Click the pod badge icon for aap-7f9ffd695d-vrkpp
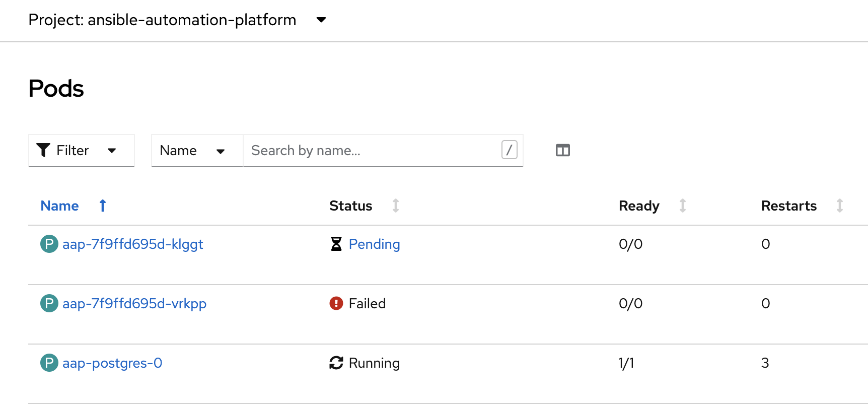868x406 pixels. [x=49, y=304]
